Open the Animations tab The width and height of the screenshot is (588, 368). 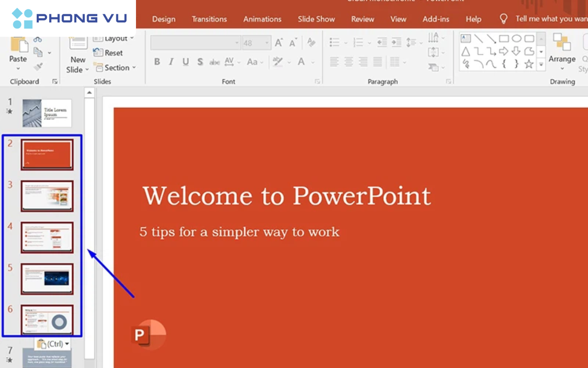pos(262,19)
